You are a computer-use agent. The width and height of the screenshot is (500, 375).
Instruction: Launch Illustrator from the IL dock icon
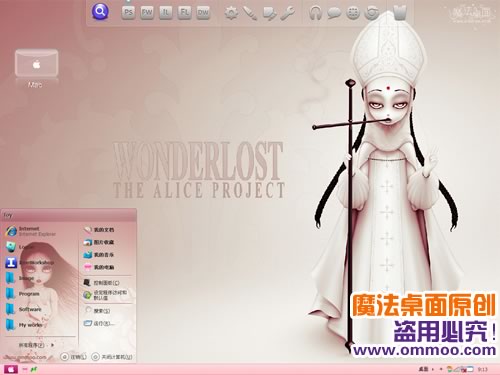coord(166,13)
